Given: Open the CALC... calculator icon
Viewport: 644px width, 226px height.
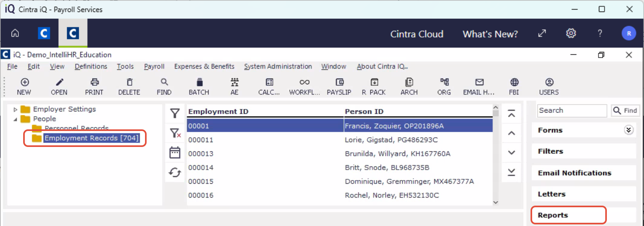Looking at the screenshot, I should [270, 82].
